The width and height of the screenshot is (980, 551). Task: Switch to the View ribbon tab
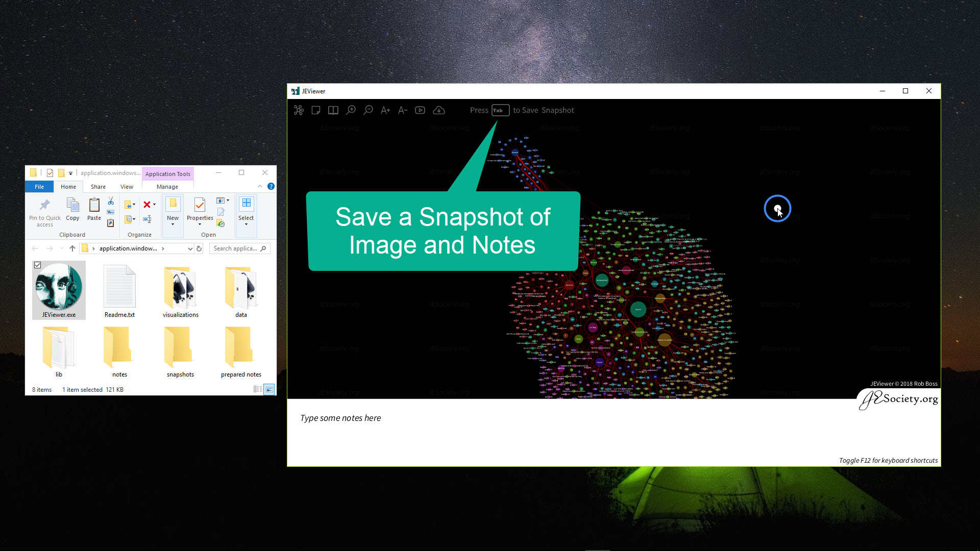click(x=127, y=187)
